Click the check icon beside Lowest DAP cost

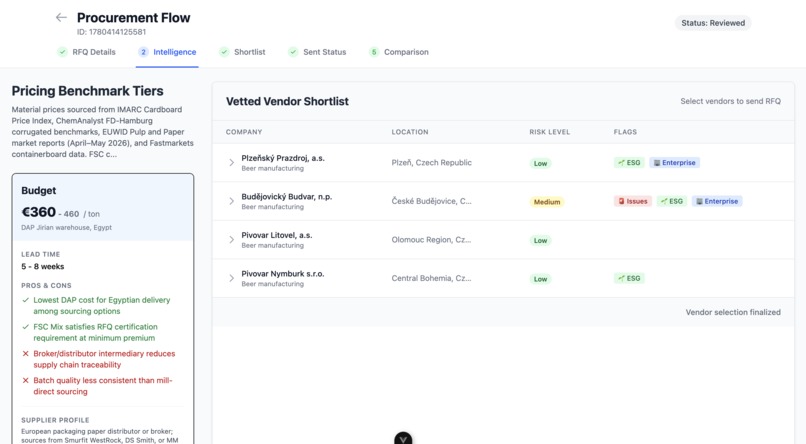coord(26,300)
